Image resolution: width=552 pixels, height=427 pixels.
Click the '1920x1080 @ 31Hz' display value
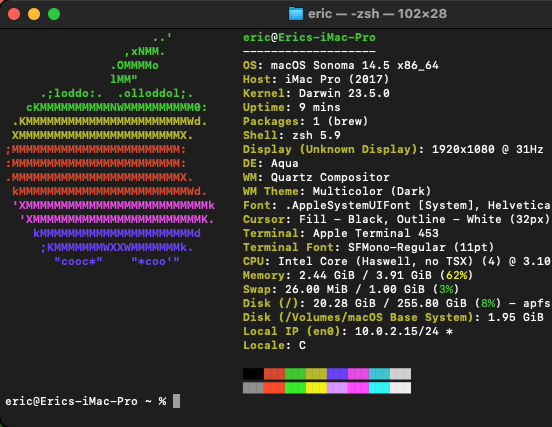pyautogui.click(x=488, y=149)
